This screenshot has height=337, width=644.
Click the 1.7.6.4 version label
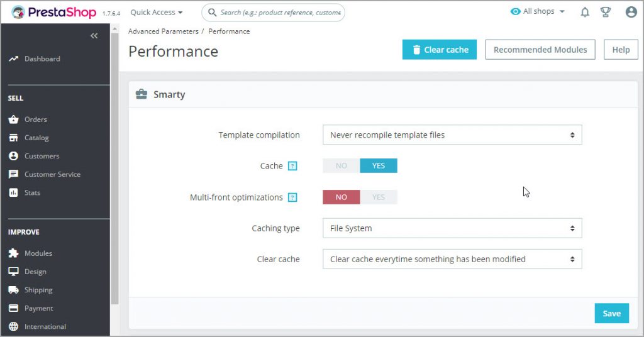point(111,14)
